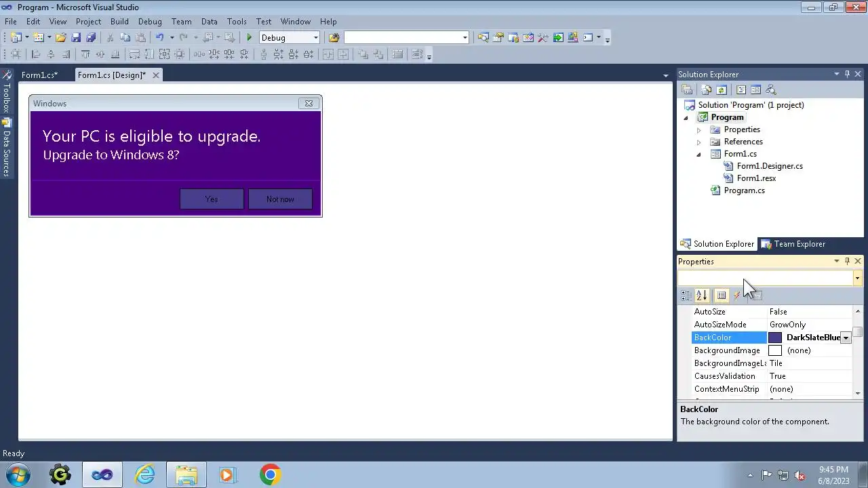Click the Properties grid vertical scrollbar

pyautogui.click(x=858, y=351)
